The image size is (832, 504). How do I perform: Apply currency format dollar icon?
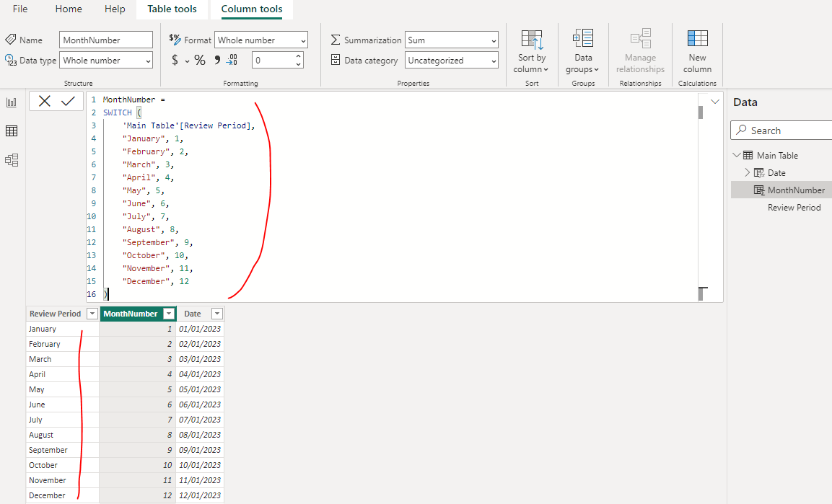[175, 61]
